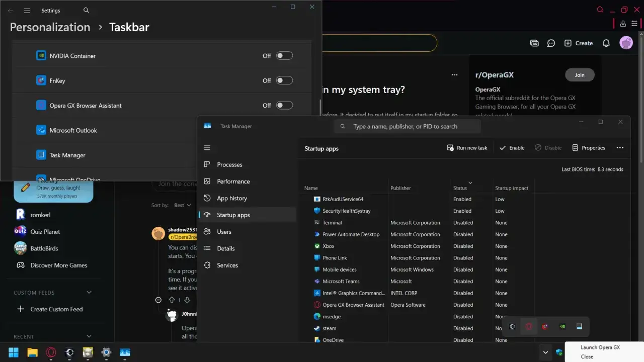Open Reddit chat icon
The height and width of the screenshot is (362, 644).
pyautogui.click(x=551, y=43)
